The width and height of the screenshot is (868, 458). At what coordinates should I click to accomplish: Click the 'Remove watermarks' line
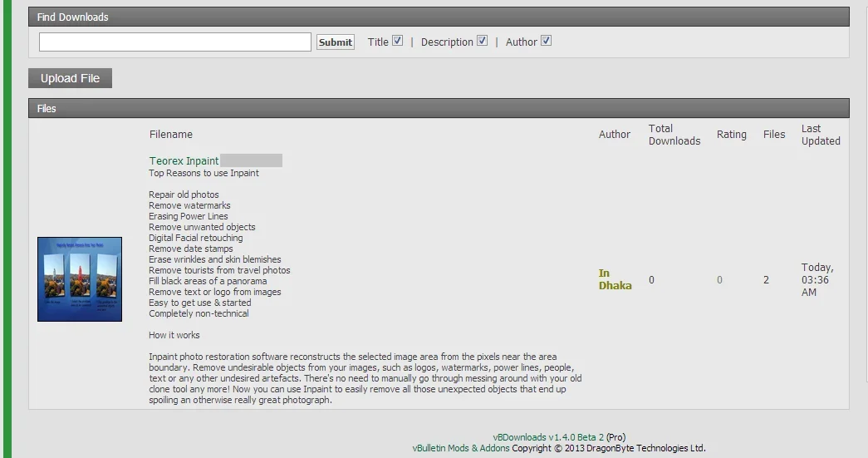point(189,205)
